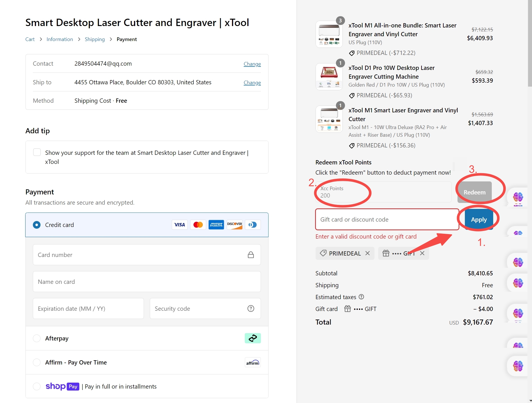Viewport: 532px width, 403px height.
Task: Click the Diners Club logo
Action: pos(253,225)
